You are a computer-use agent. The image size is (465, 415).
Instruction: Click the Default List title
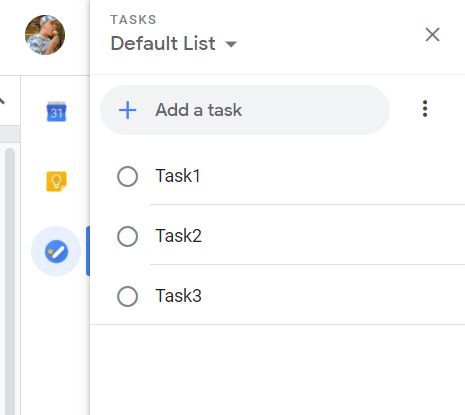pos(163,43)
